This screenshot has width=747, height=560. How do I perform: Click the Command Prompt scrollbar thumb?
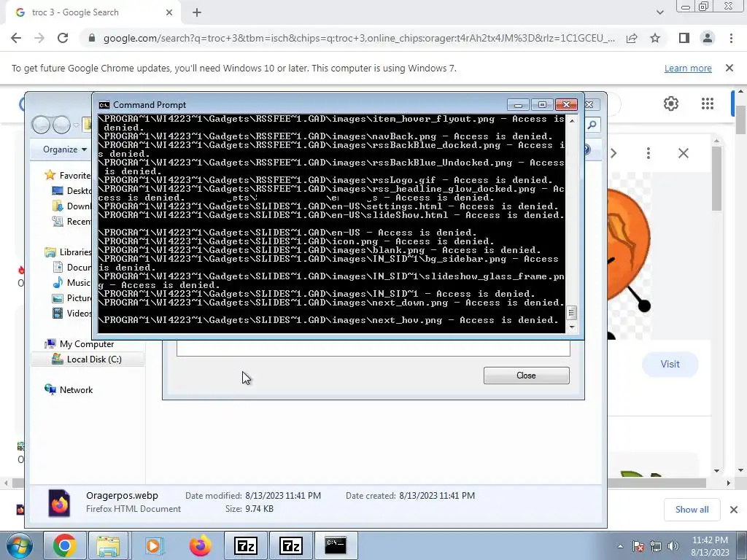(572, 313)
